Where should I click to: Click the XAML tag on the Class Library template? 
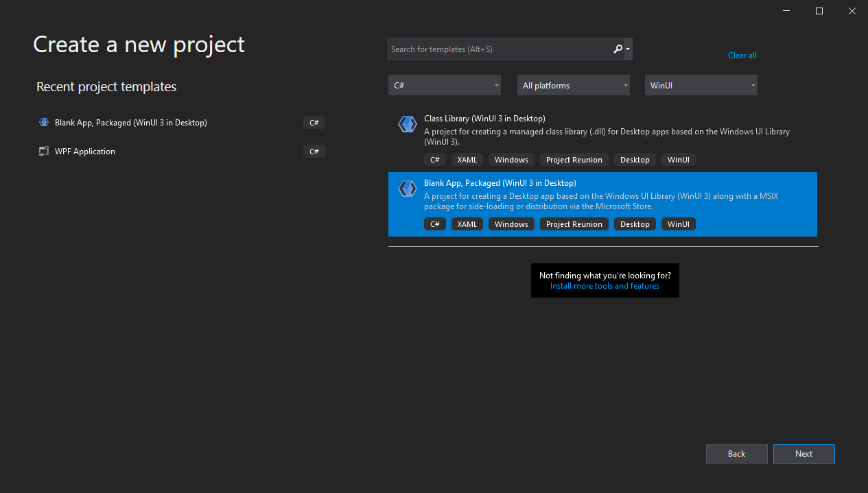[x=467, y=159]
